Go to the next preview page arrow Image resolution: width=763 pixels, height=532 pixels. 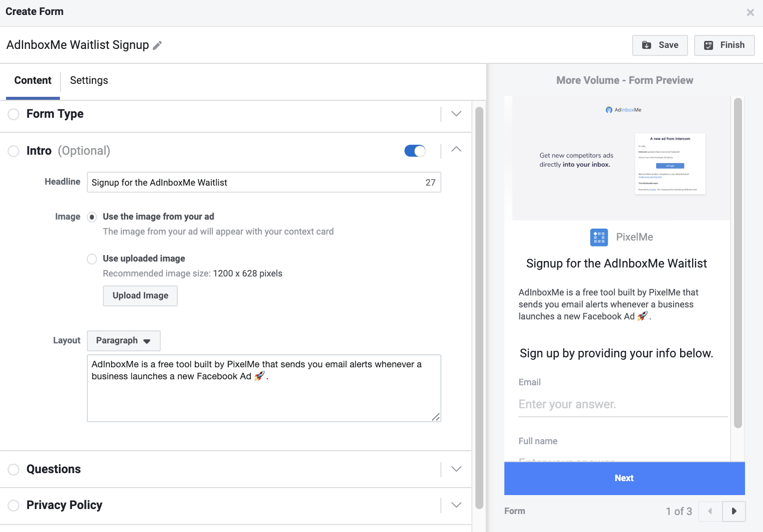coord(734,511)
